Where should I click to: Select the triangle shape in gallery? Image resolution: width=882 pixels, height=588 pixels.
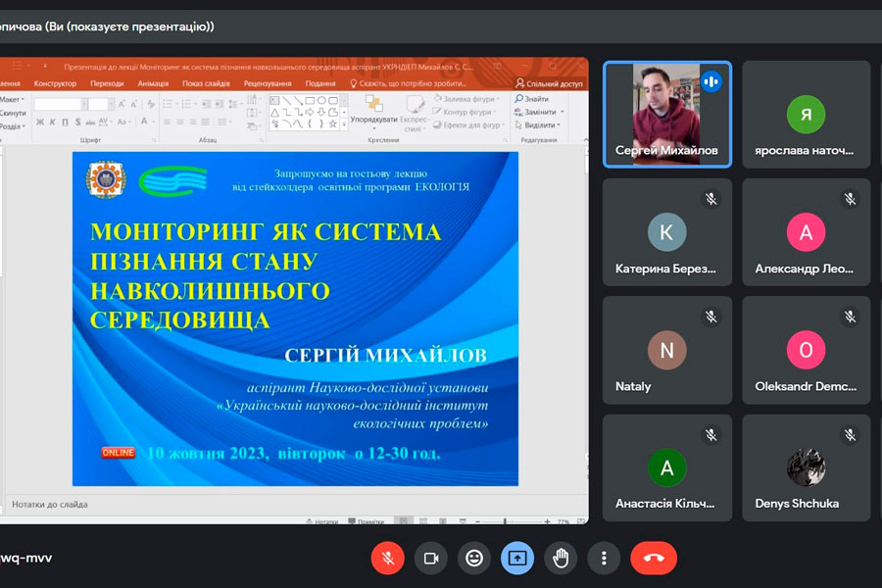coord(274,113)
